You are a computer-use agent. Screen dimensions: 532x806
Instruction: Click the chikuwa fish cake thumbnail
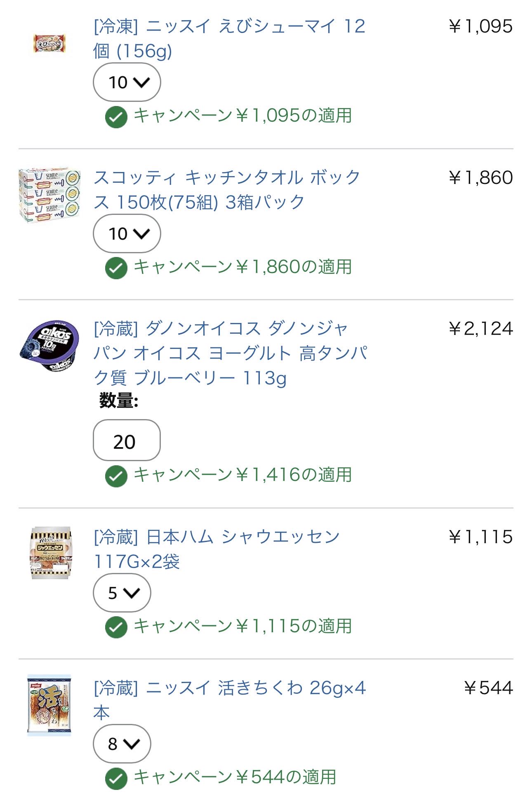point(49,705)
